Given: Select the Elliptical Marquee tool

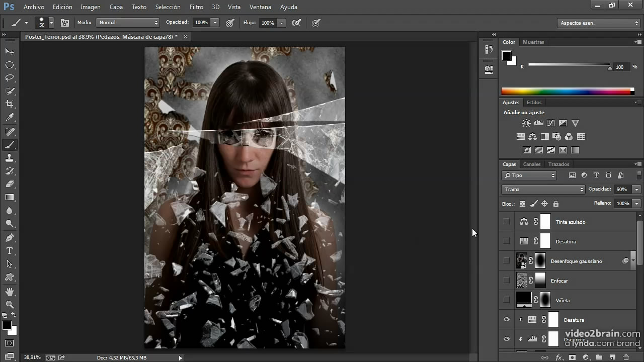Looking at the screenshot, I should pyautogui.click(x=10, y=65).
